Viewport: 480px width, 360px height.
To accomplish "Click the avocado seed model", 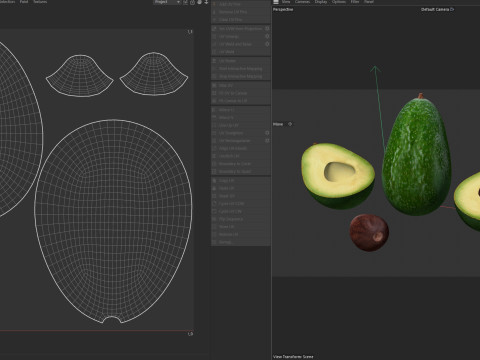I will coord(369,232).
